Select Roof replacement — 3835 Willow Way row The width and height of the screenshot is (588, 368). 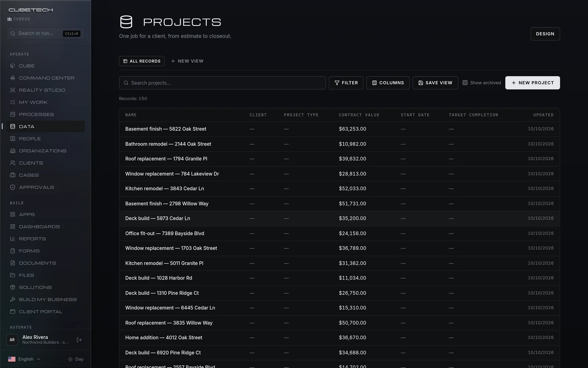click(x=340, y=323)
